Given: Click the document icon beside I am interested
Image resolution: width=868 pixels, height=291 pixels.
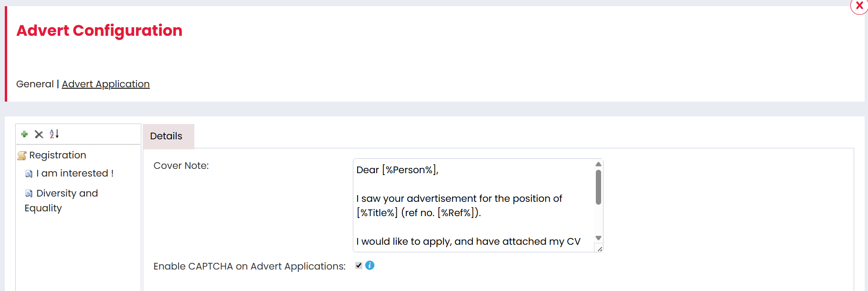Looking at the screenshot, I should 29,174.
